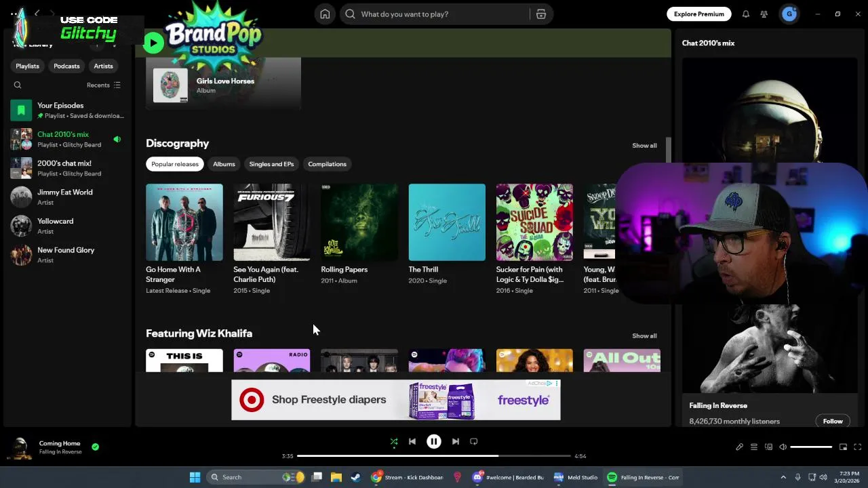Open Chat 2010's mix playlist in library
The image size is (868, 488).
[67, 139]
